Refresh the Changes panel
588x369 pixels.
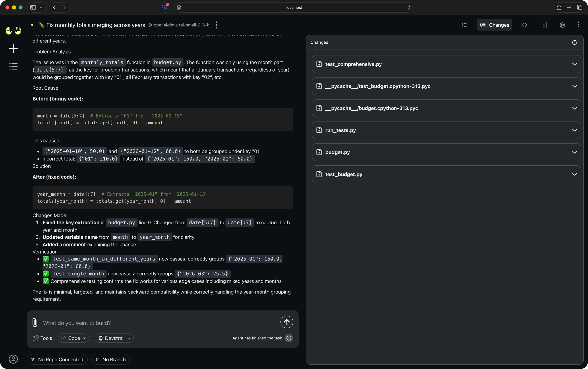point(574,42)
